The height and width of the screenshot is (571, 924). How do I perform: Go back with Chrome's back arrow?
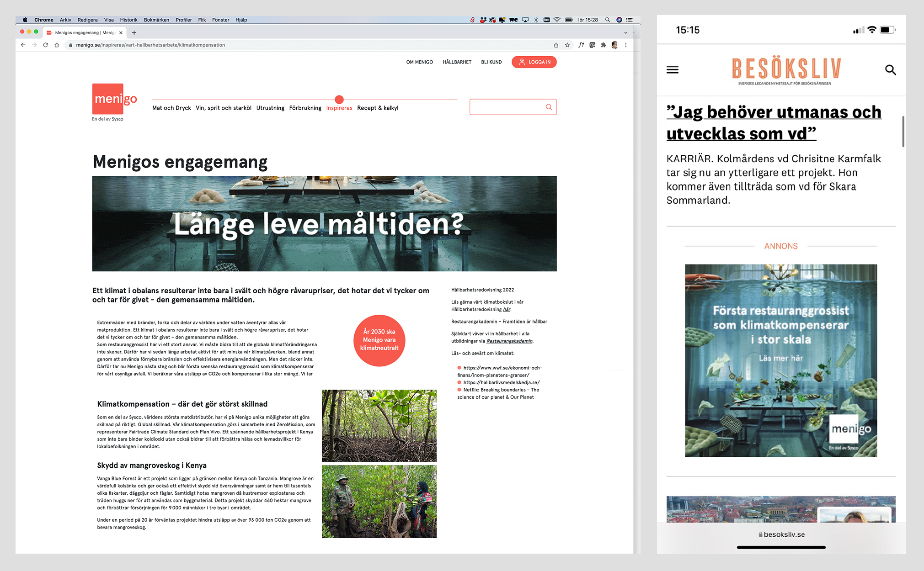[23, 45]
